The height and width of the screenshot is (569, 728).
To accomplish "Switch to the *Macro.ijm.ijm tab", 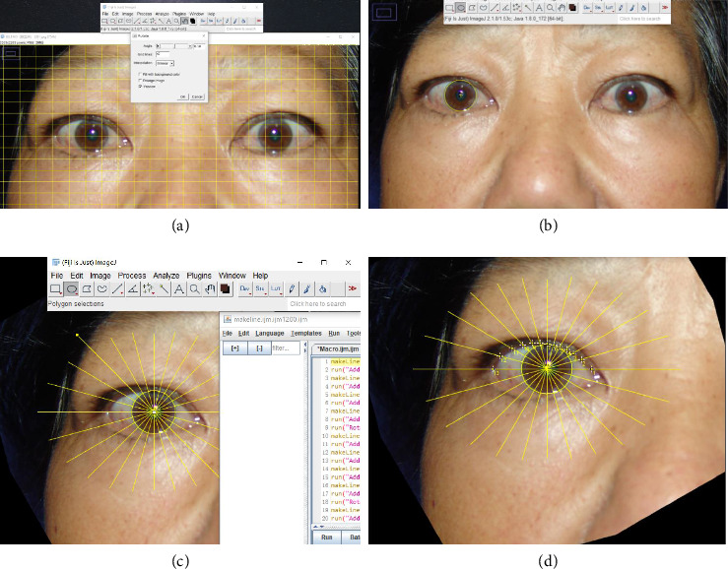I will [x=337, y=349].
